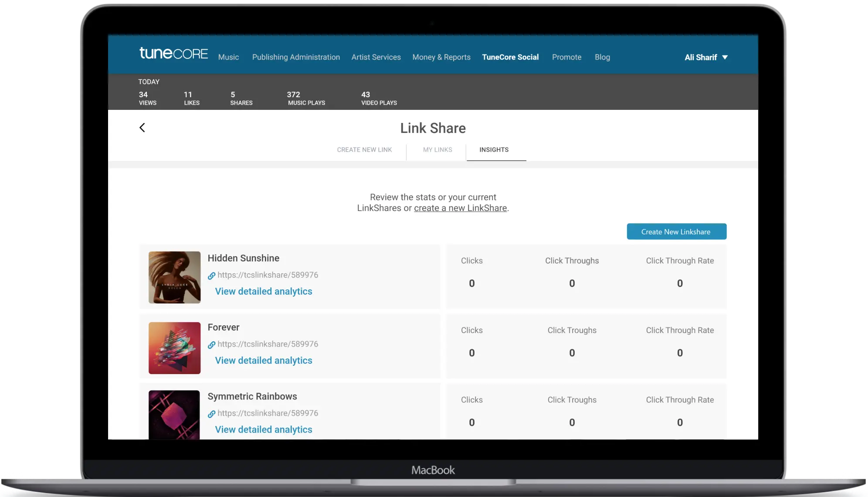This screenshot has height=497, width=868.
Task: Select the TuneCore Social nav item
Action: (510, 57)
